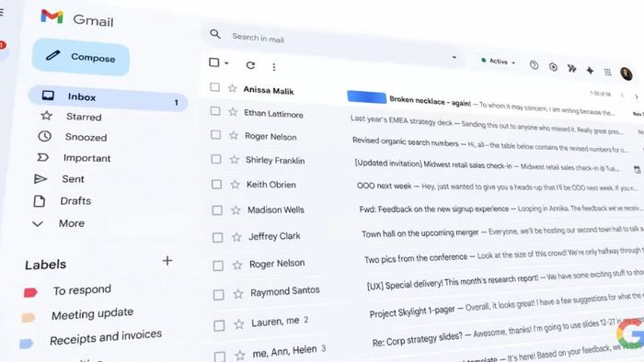Image resolution: width=644 pixels, height=362 pixels.
Task: Click the refresh icon
Action: (x=250, y=65)
